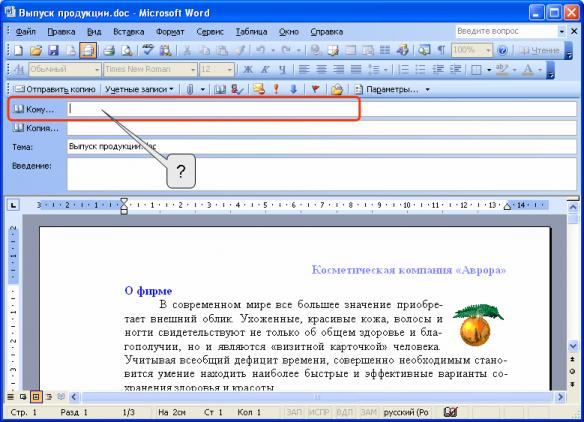Open the Таблица menu
This screenshot has height=422, width=584.
pos(251,32)
